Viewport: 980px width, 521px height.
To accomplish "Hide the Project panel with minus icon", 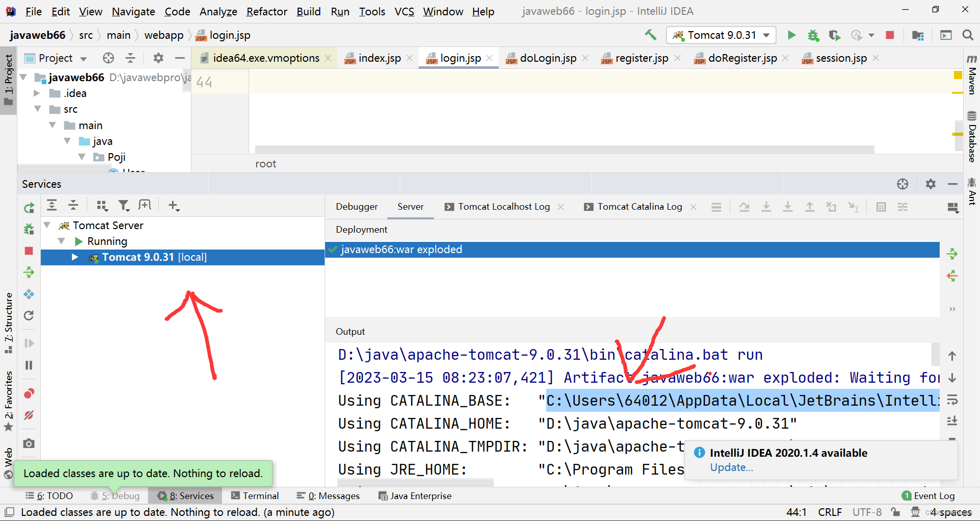I will coord(180,58).
